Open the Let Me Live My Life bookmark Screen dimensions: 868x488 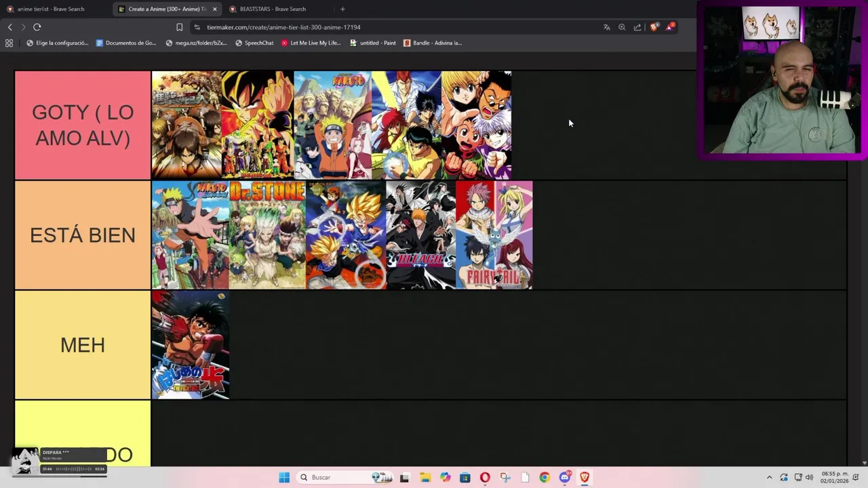[311, 43]
